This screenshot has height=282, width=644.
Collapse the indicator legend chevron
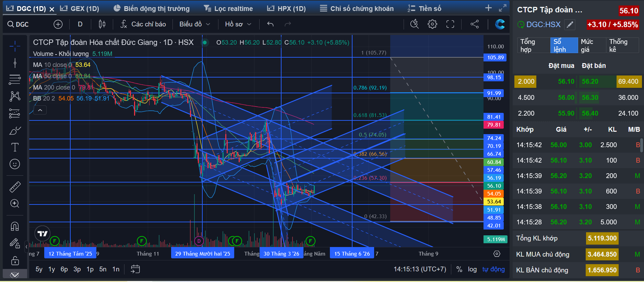[x=40, y=110]
